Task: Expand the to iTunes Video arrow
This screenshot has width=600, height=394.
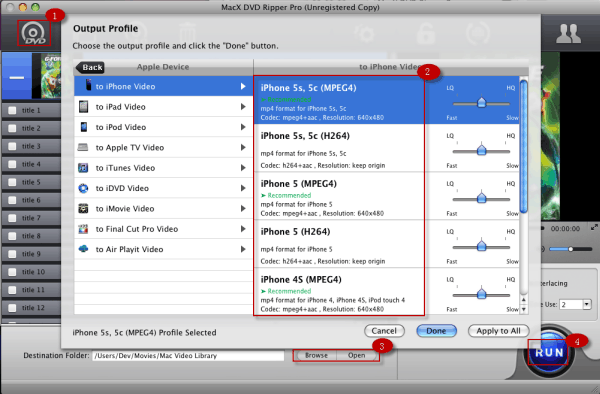Action: [243, 168]
